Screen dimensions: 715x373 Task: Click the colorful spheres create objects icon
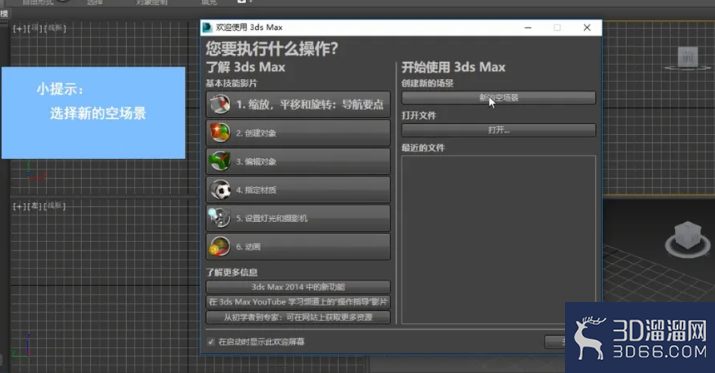[x=220, y=133]
